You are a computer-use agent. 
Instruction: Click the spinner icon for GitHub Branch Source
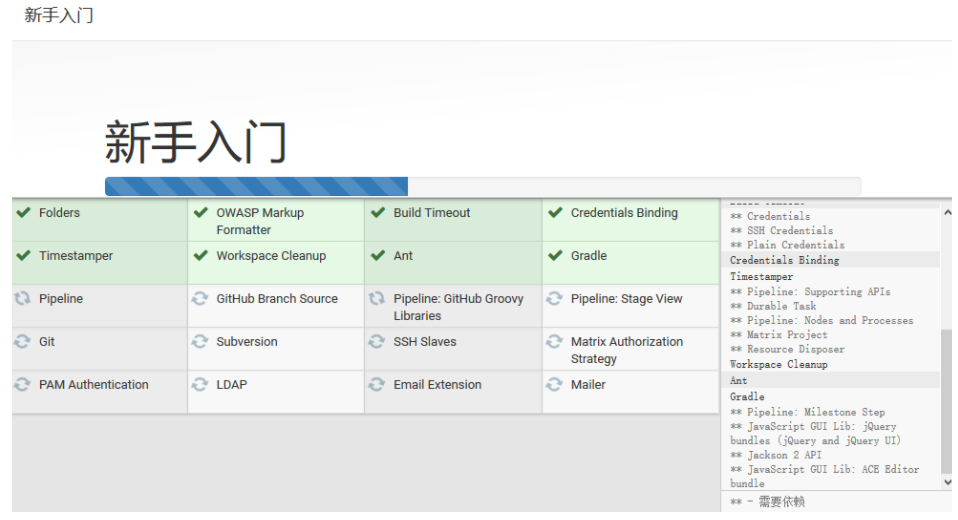(x=200, y=298)
